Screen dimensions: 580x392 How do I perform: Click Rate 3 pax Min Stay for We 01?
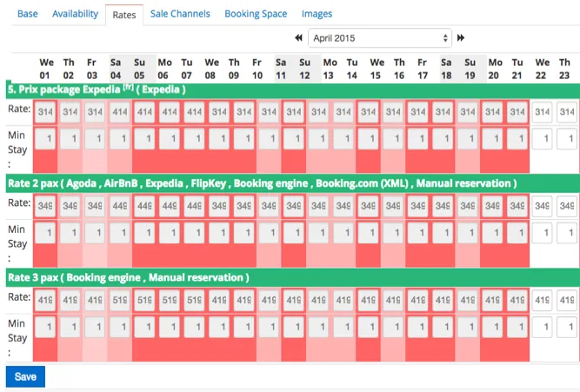45,327
